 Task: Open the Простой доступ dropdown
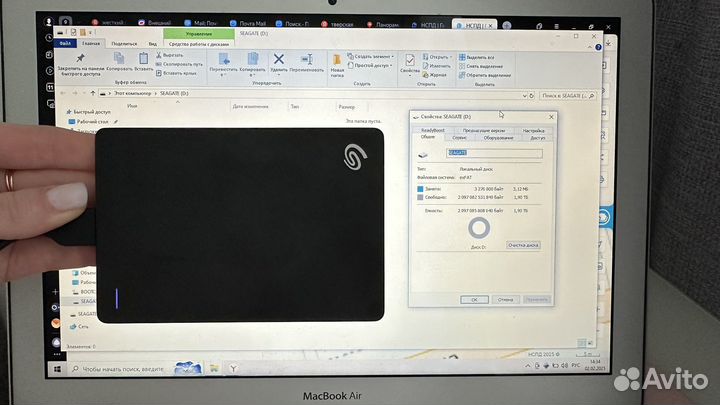coord(370,66)
